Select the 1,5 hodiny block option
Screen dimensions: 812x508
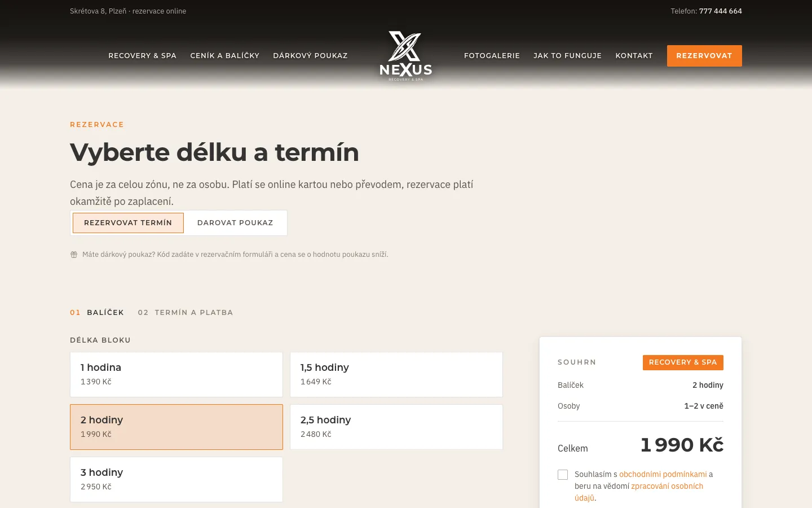[396, 375]
